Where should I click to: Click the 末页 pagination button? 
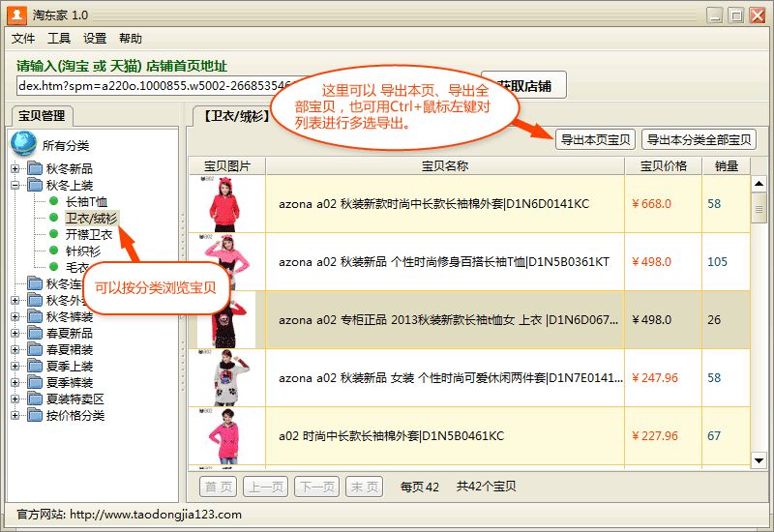365,488
